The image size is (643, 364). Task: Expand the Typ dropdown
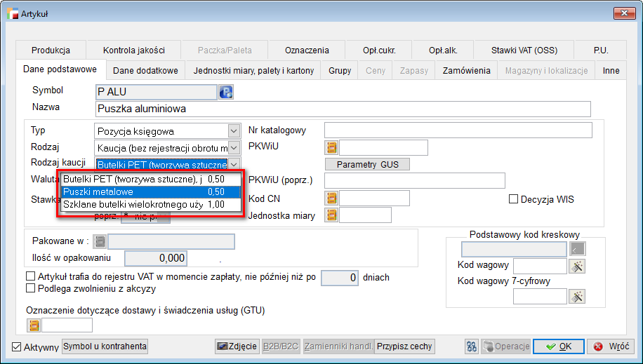[x=234, y=130]
